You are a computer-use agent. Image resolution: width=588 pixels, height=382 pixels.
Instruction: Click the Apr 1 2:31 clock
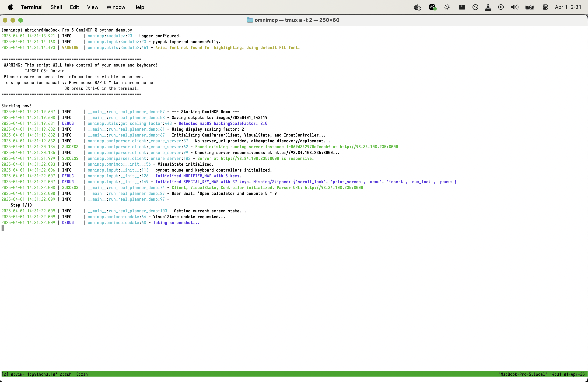[x=568, y=7]
